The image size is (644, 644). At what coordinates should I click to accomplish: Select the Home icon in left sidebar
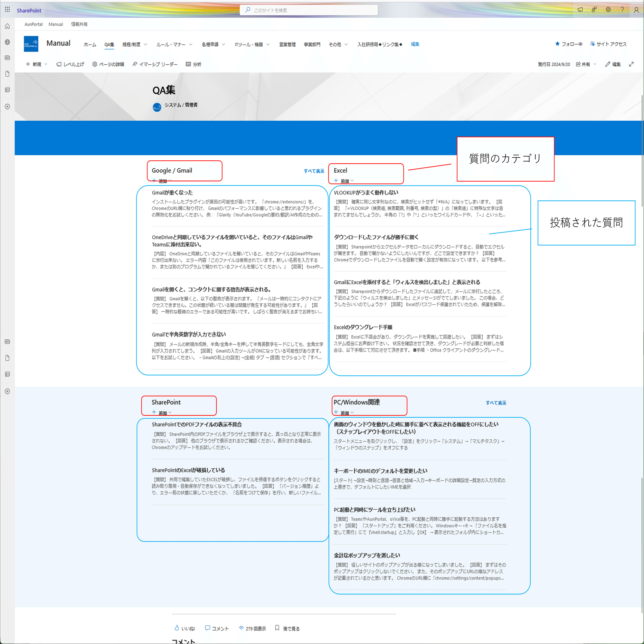(x=7, y=26)
